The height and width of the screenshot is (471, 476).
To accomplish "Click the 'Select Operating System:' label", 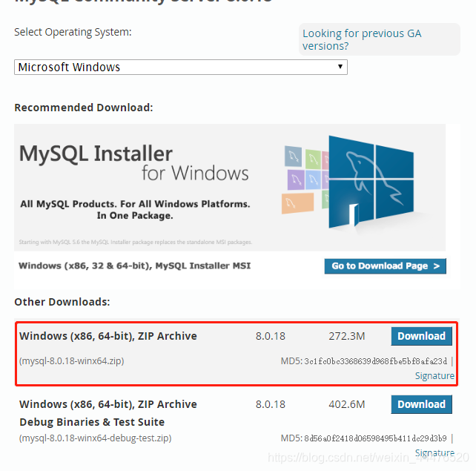I will coord(73,32).
